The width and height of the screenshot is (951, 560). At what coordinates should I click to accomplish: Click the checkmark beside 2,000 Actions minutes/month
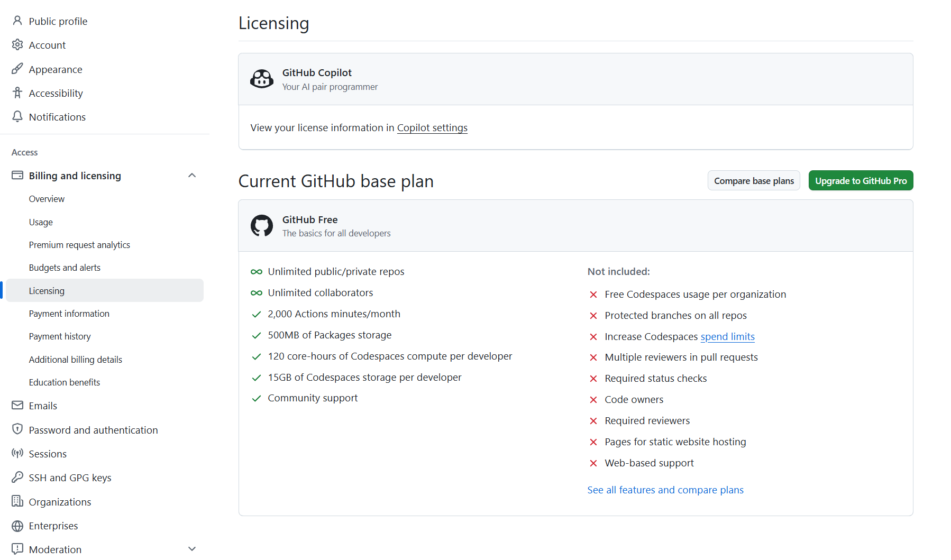tap(257, 314)
